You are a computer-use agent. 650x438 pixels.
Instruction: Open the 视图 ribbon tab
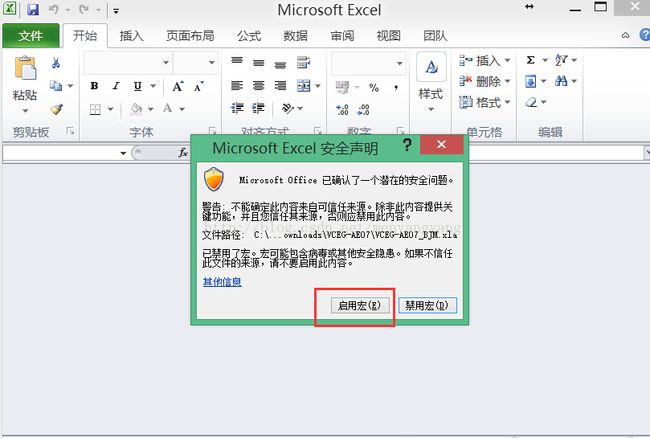(389, 36)
